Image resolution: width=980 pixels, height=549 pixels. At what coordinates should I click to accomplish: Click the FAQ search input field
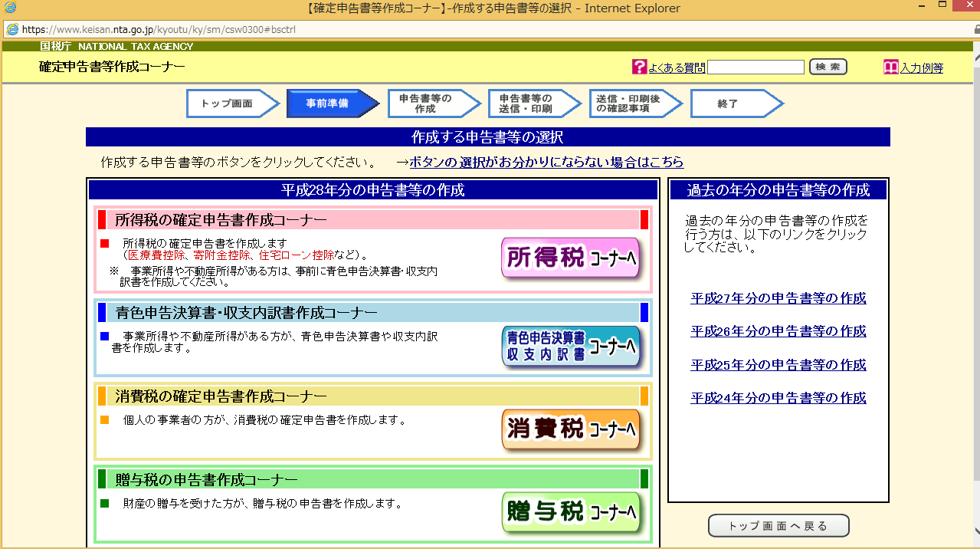pos(755,67)
